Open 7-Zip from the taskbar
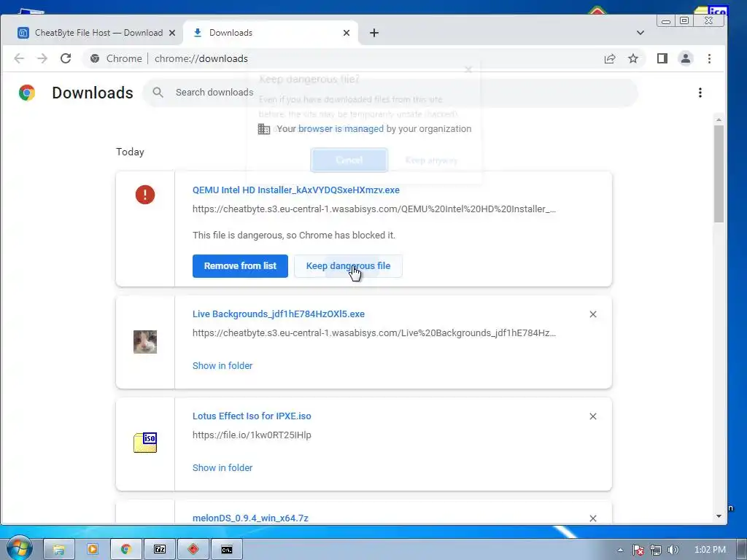Image resolution: width=747 pixels, height=560 pixels. (160, 550)
